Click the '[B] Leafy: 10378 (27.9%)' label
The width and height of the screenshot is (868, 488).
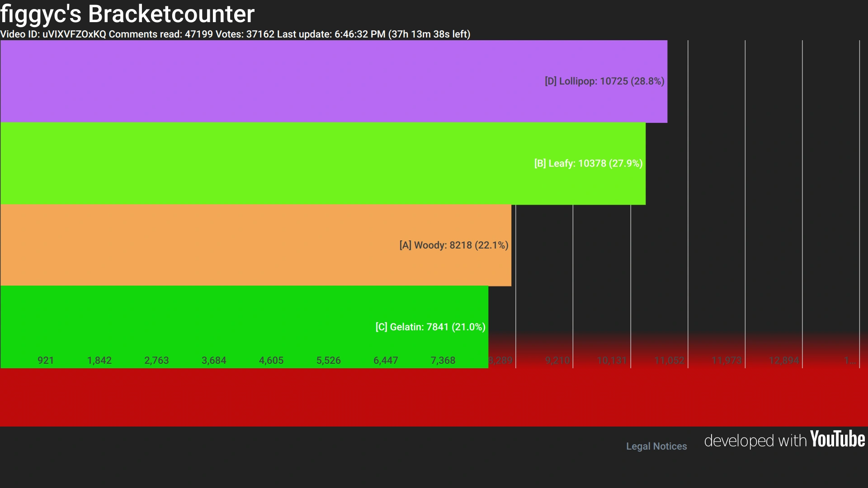[588, 164]
